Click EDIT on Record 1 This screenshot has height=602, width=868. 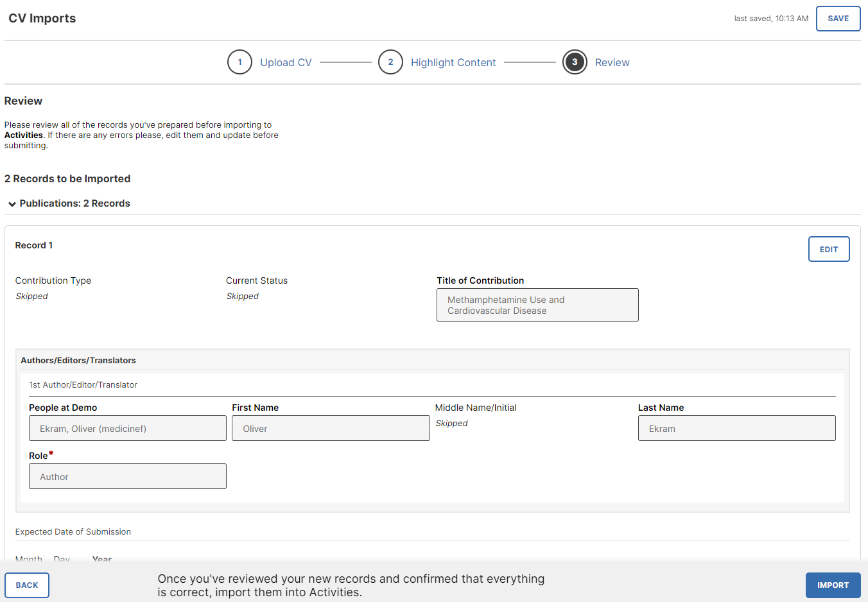[829, 249]
